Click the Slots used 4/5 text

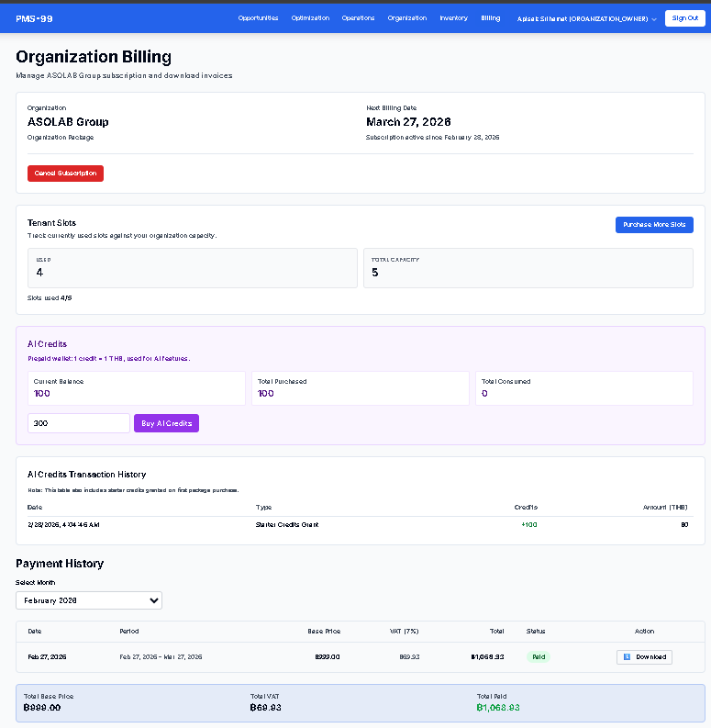click(50, 298)
